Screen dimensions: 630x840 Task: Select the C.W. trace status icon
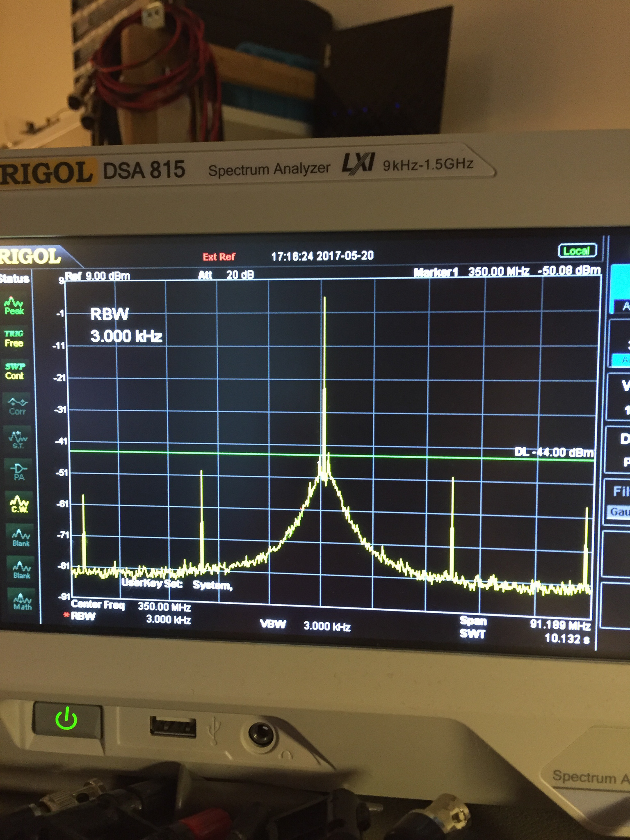20,504
